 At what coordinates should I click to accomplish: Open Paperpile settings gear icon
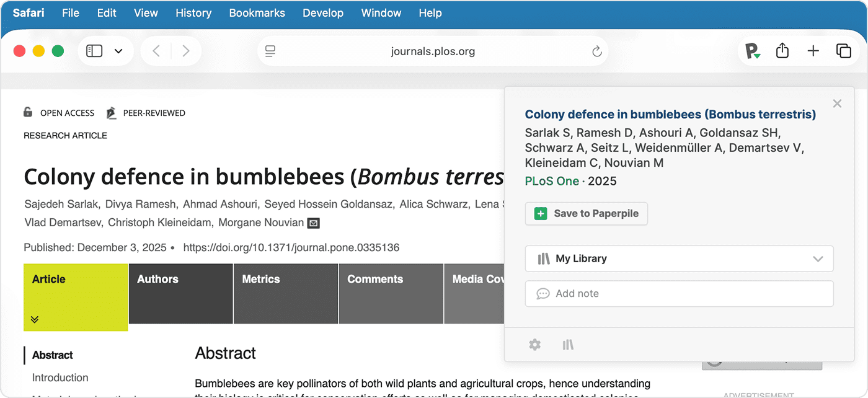(x=534, y=345)
